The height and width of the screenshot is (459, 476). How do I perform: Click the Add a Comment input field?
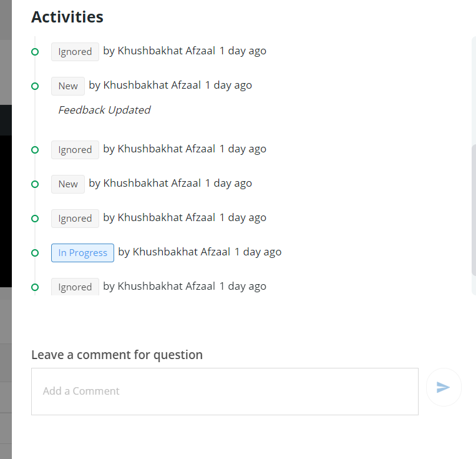(225, 392)
